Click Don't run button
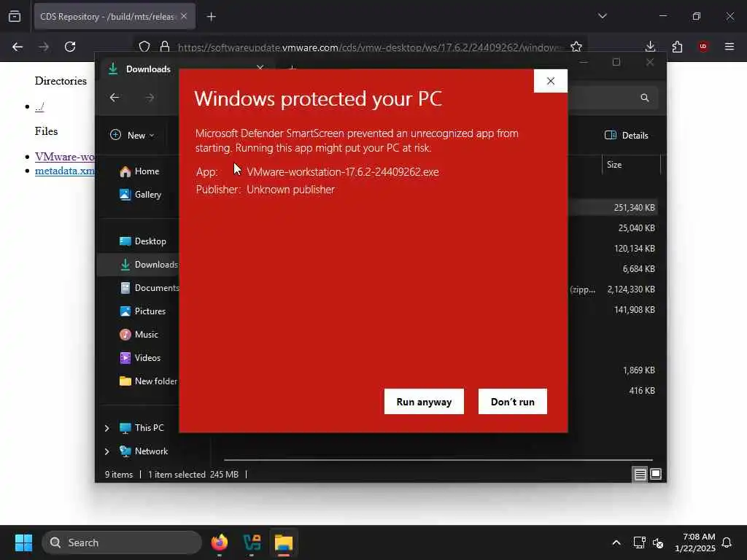Viewport: 747px width, 560px height. 513,402
